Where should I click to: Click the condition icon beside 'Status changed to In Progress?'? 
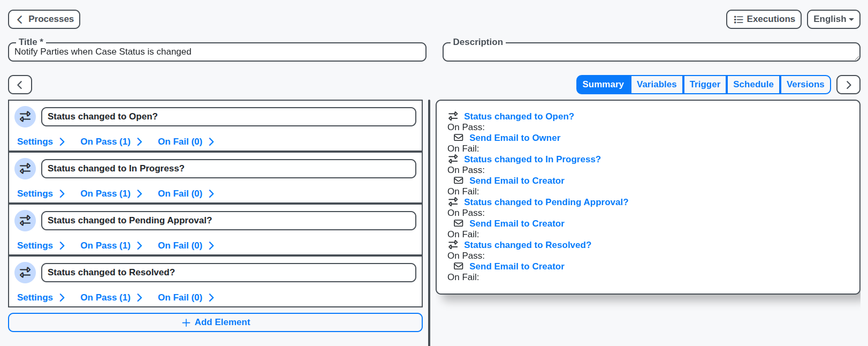tap(25, 168)
